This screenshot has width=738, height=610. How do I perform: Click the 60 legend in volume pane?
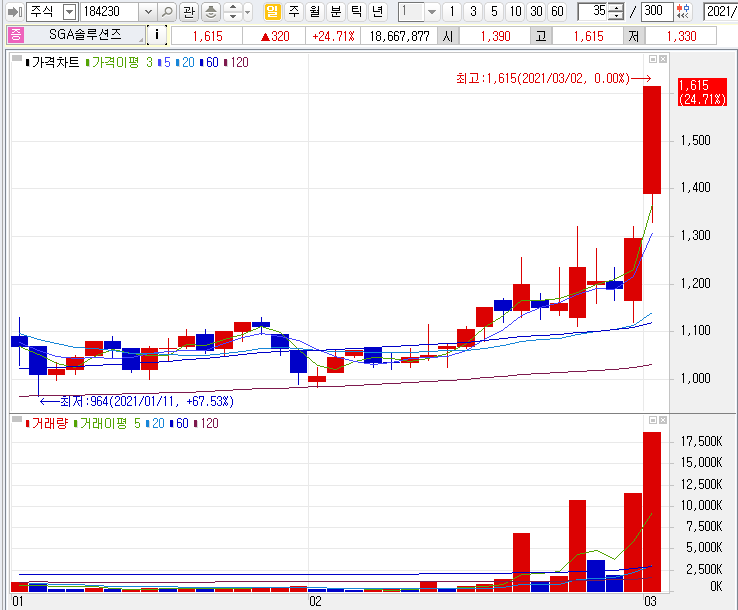click(179, 424)
